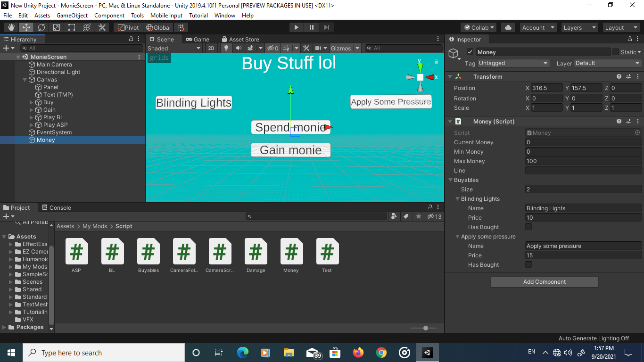The image size is (644, 362).
Task: Toggle scene view lock on gizmo
Action: click(x=436, y=62)
